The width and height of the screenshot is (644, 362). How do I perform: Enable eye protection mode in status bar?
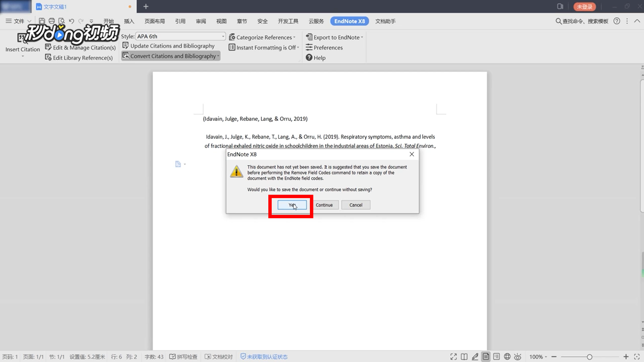coord(518,357)
